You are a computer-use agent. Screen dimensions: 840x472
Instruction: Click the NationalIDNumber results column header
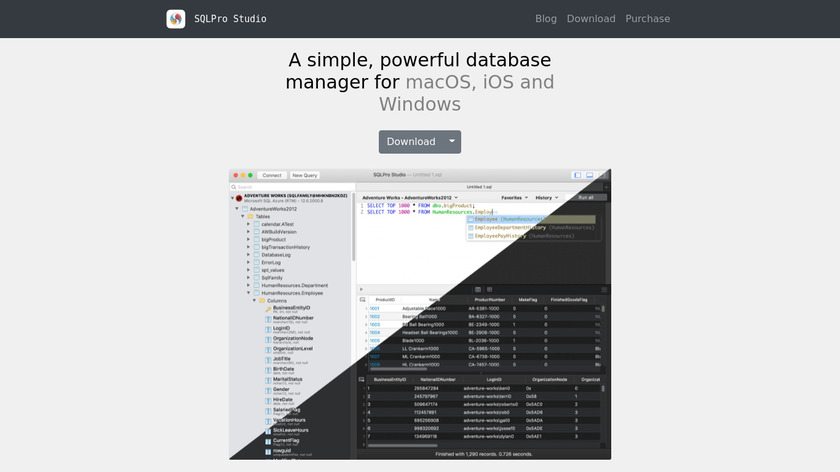tap(438, 380)
